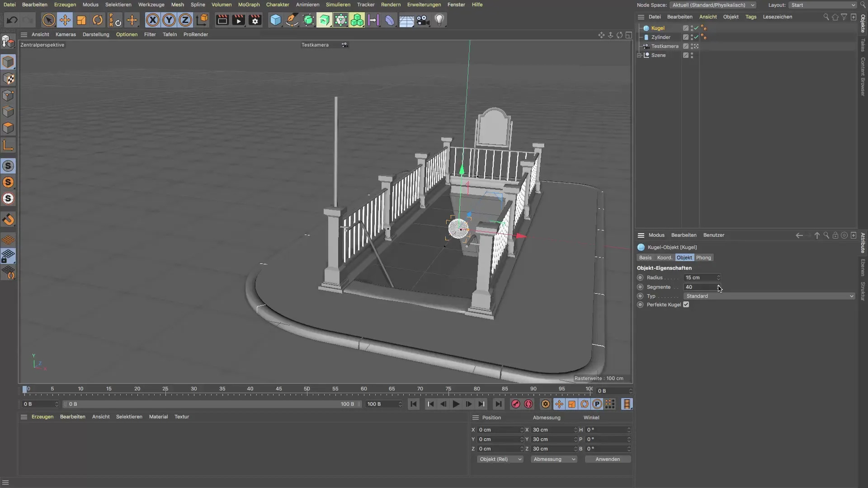
Task: Toggle Autokeying red button
Action: point(528,404)
